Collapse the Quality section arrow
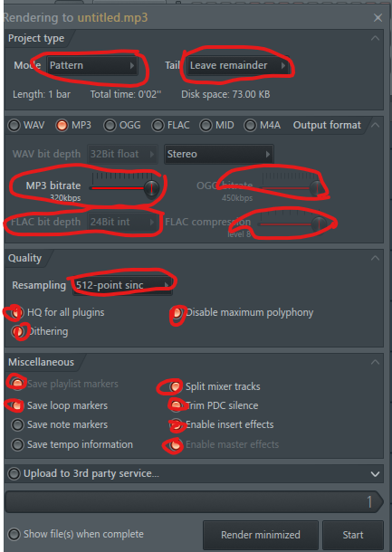 pos(375,258)
